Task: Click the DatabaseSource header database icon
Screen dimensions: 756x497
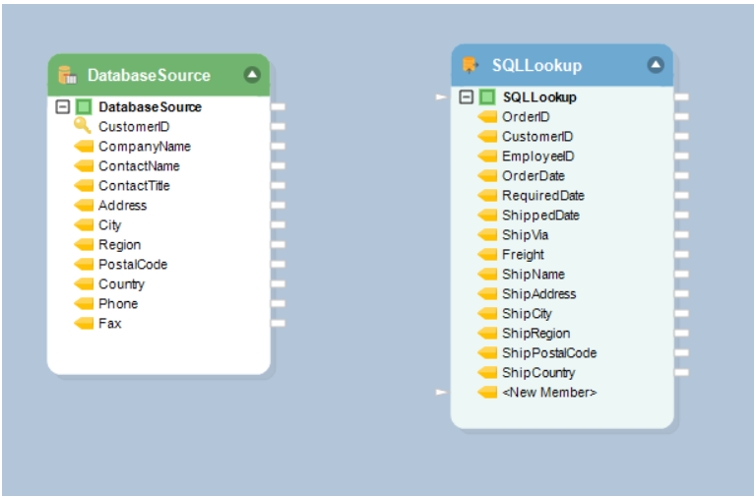Action: pyautogui.click(x=68, y=75)
